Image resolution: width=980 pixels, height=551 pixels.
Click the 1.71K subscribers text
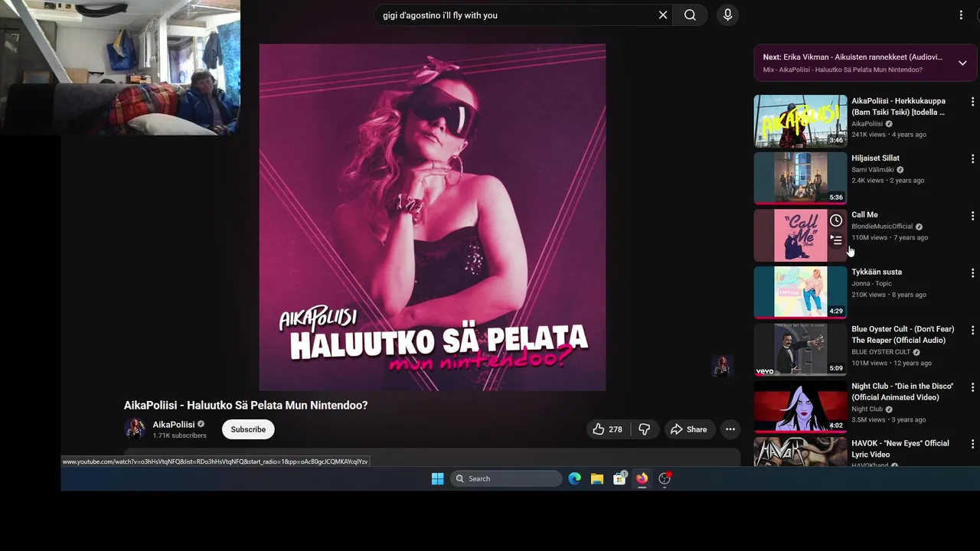coord(179,435)
